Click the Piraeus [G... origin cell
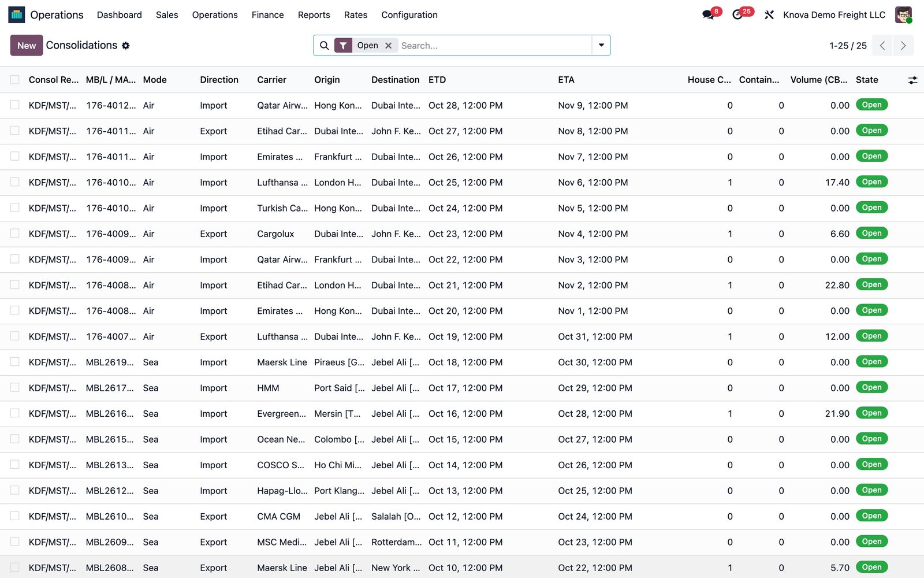Image resolution: width=924 pixels, height=578 pixels. pos(340,362)
